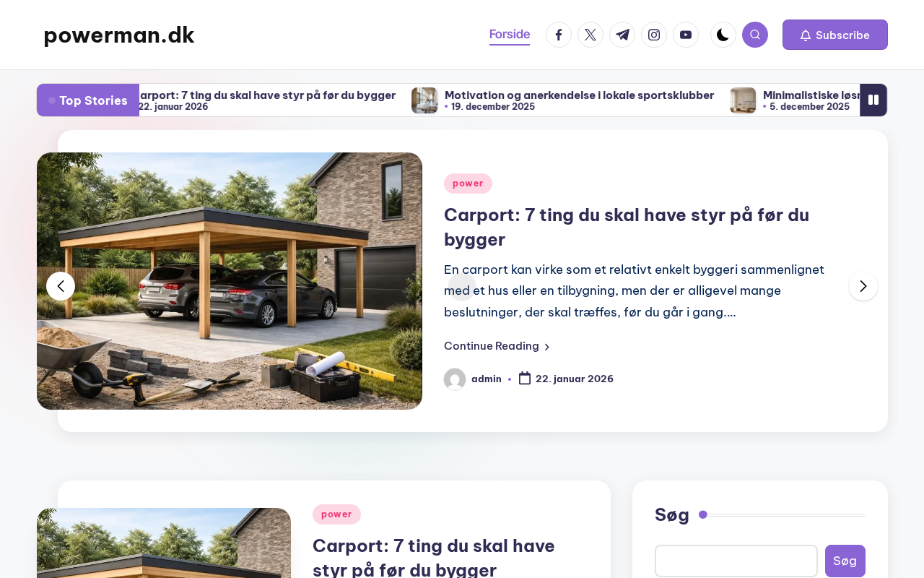Click the Subscribe button
924x578 pixels.
coord(835,35)
